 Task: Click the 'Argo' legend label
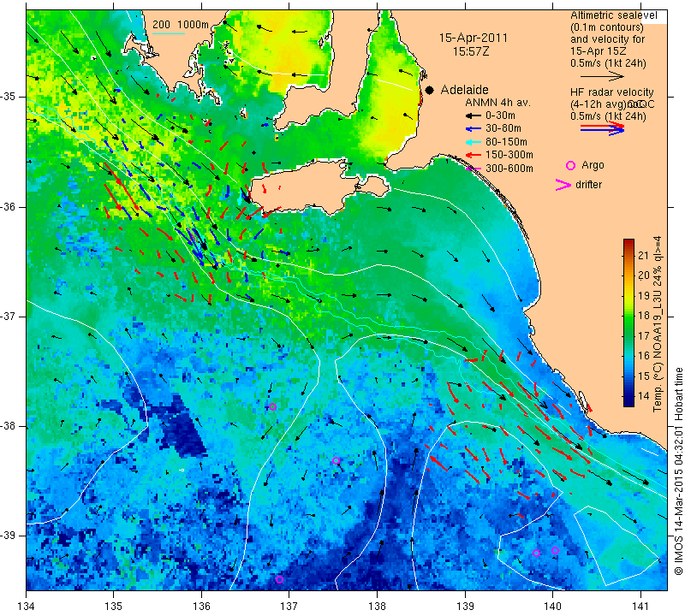(593, 165)
